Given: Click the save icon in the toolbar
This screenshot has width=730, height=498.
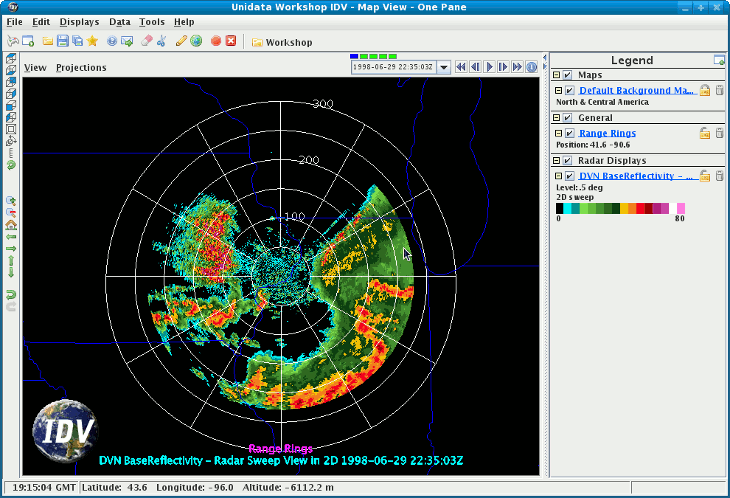Looking at the screenshot, I should click(63, 41).
